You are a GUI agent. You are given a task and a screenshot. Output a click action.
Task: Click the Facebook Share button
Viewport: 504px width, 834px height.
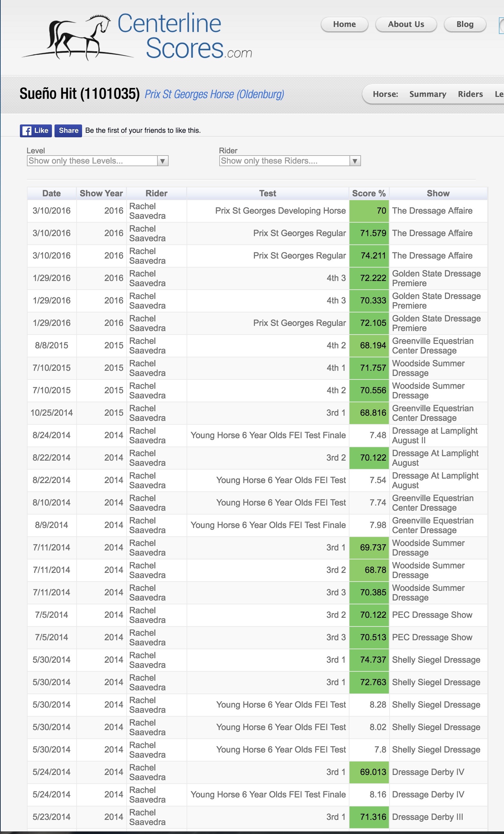[68, 131]
